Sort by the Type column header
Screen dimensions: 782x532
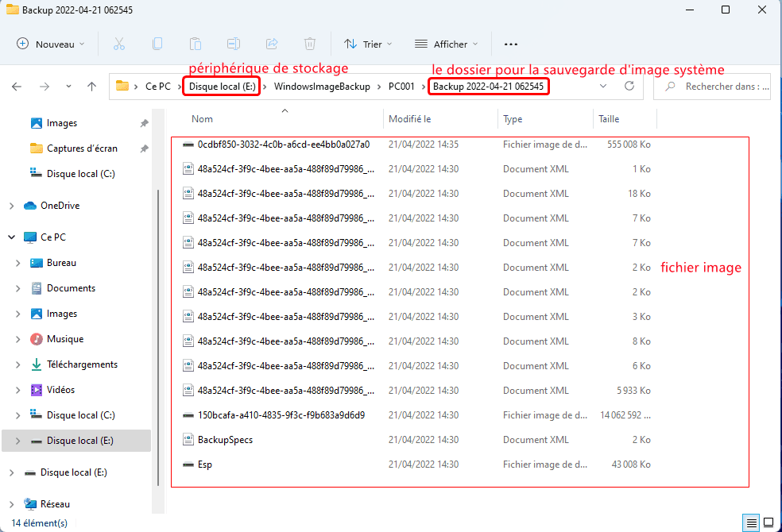513,119
